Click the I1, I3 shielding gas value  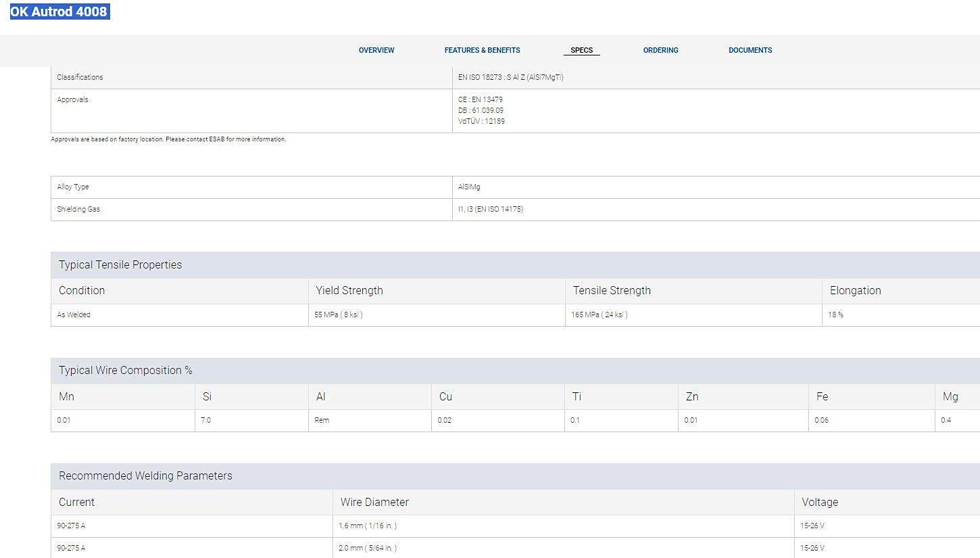click(x=491, y=209)
